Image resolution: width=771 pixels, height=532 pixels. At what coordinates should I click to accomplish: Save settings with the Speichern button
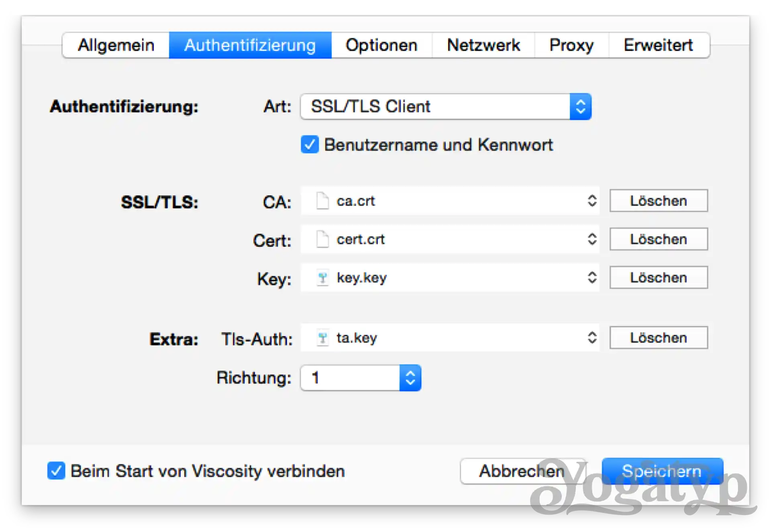tap(663, 471)
